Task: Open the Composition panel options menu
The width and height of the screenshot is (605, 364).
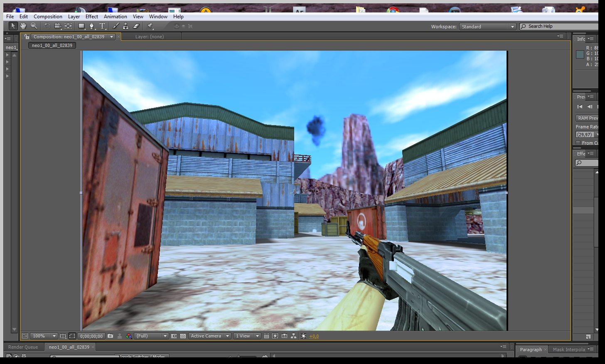Action: (561, 37)
